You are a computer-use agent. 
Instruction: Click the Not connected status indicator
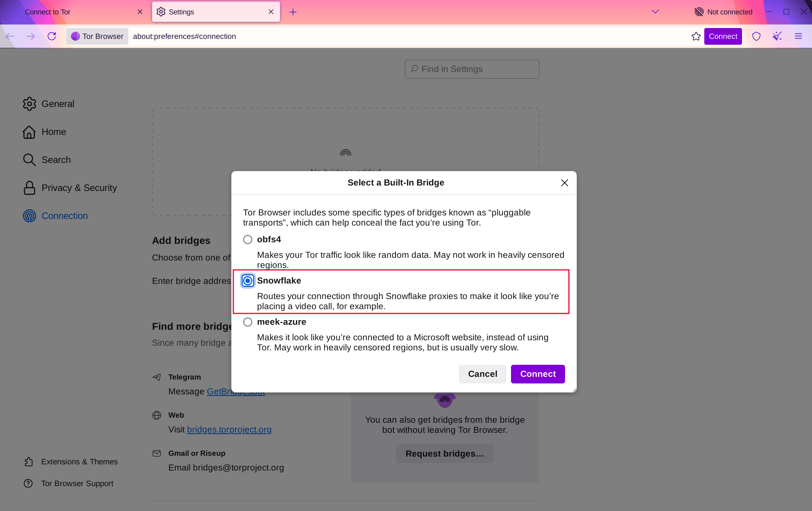[x=723, y=12]
